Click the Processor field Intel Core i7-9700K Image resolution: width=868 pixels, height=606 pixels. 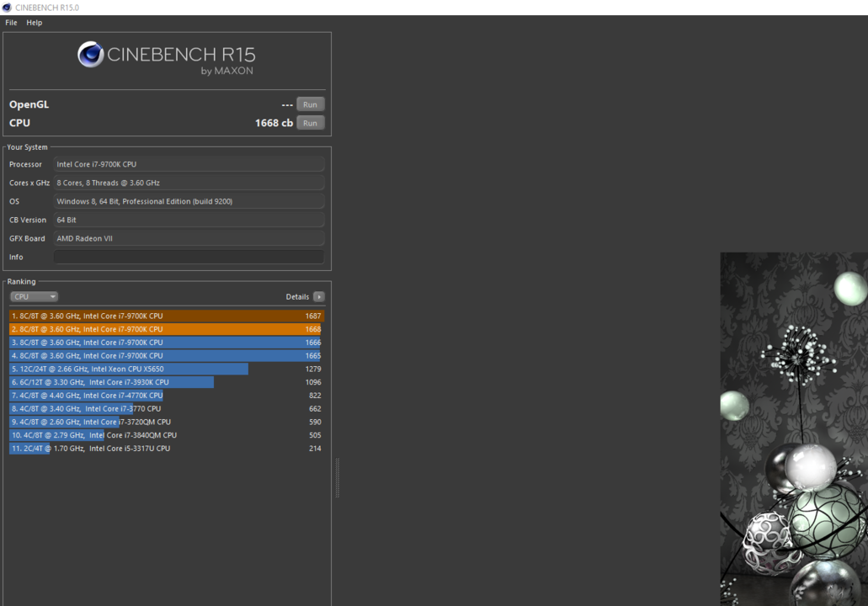click(189, 164)
